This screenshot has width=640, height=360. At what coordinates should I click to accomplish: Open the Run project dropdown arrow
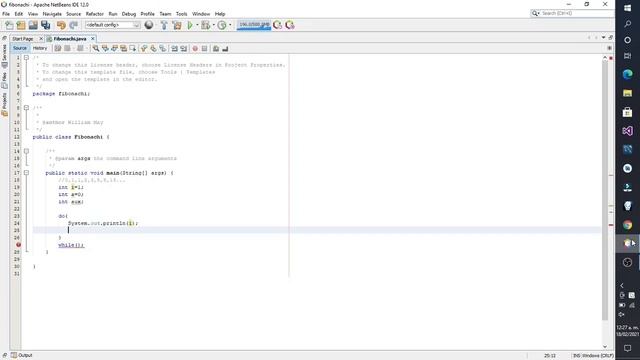(x=197, y=25)
